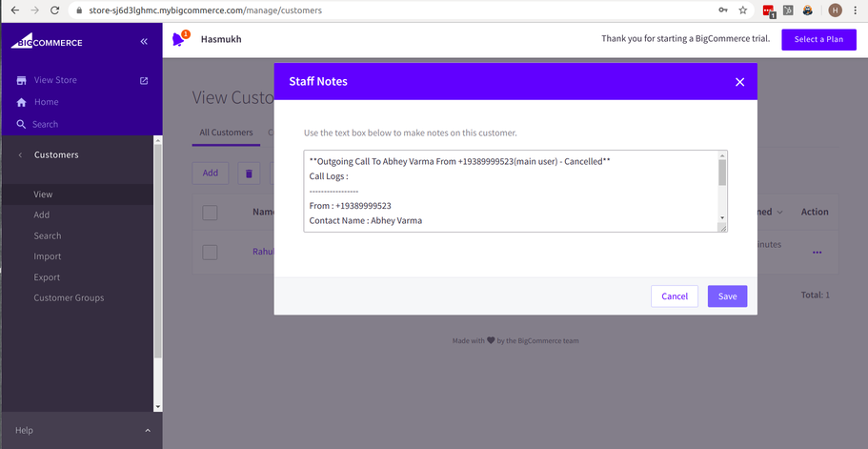Click the Search label in the top sidebar
Image resolution: width=868 pixels, height=449 pixels.
pos(45,125)
